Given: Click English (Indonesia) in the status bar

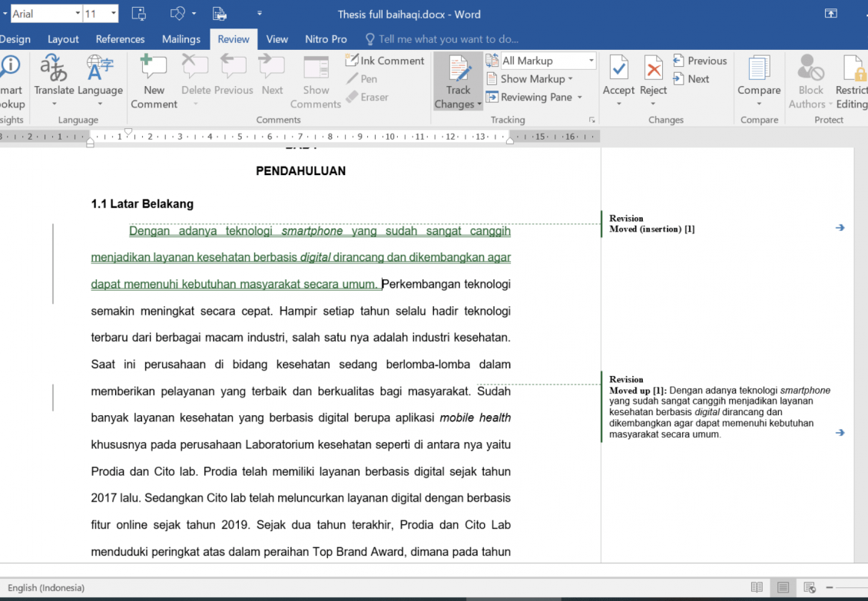Looking at the screenshot, I should [46, 587].
